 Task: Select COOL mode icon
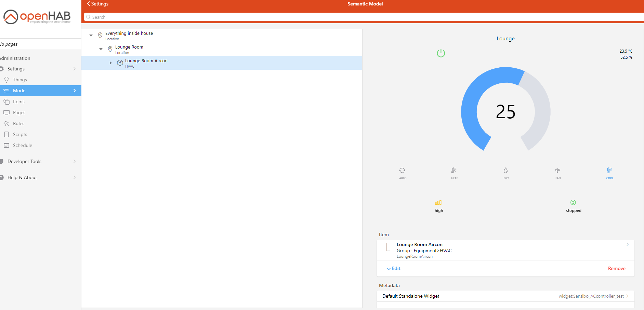[609, 170]
